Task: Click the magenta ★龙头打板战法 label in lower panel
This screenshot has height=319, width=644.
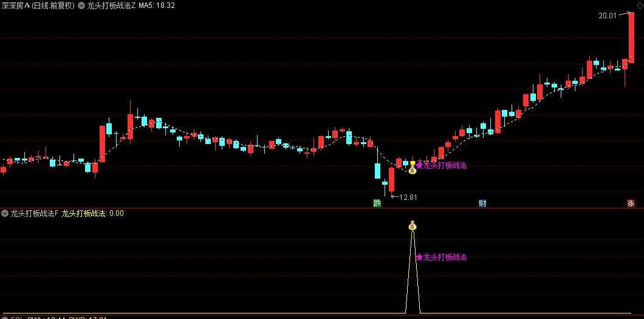Action: pyautogui.click(x=442, y=258)
